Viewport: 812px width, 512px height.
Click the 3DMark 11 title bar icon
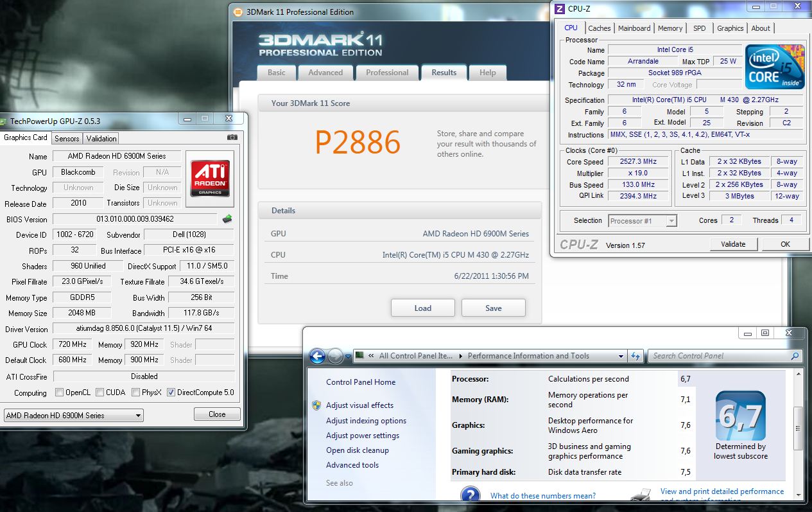[238, 12]
